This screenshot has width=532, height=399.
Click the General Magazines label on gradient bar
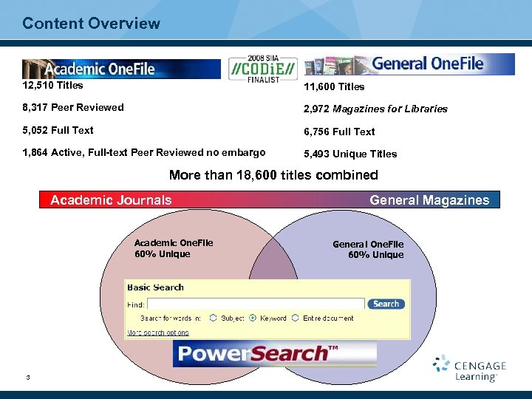(429, 199)
